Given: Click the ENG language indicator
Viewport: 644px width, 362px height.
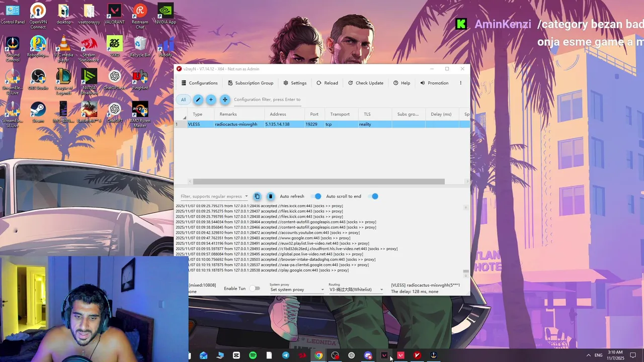Looking at the screenshot, I should point(598,355).
